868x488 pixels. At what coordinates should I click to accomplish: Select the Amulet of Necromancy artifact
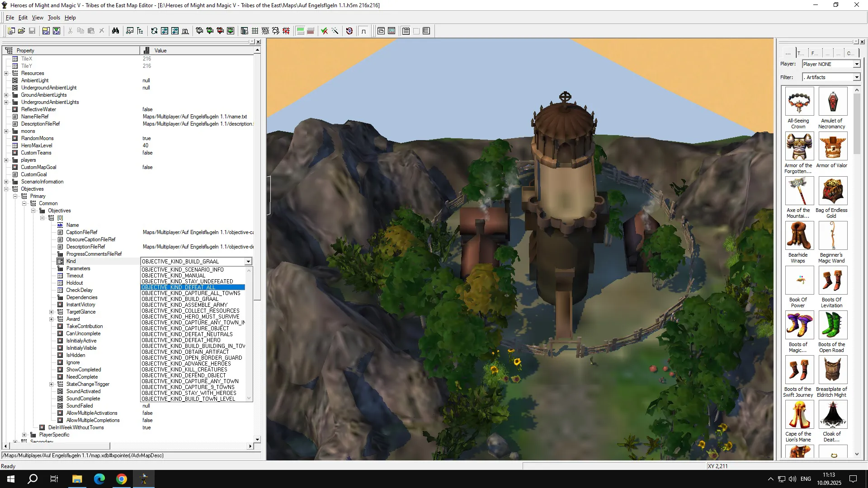(x=832, y=108)
